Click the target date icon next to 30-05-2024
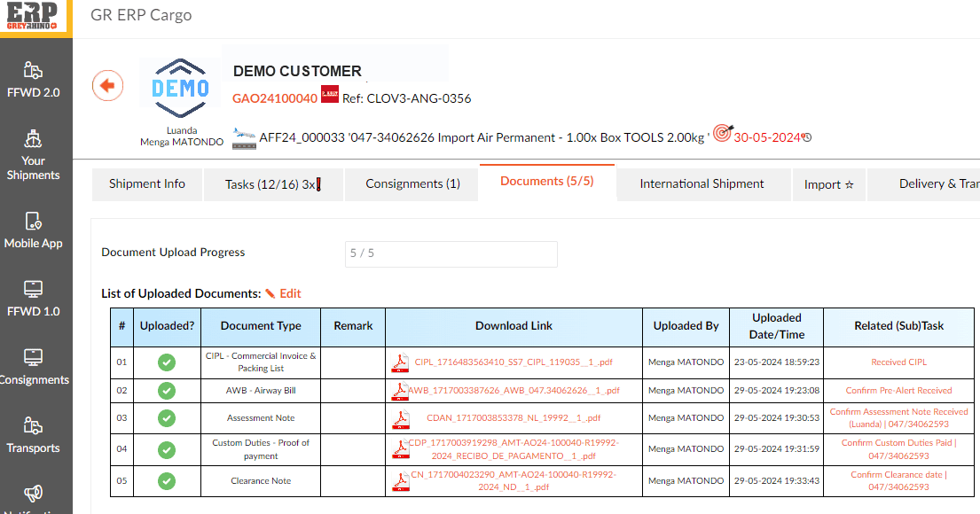The width and height of the screenshot is (980, 514). pyautogui.click(x=722, y=135)
